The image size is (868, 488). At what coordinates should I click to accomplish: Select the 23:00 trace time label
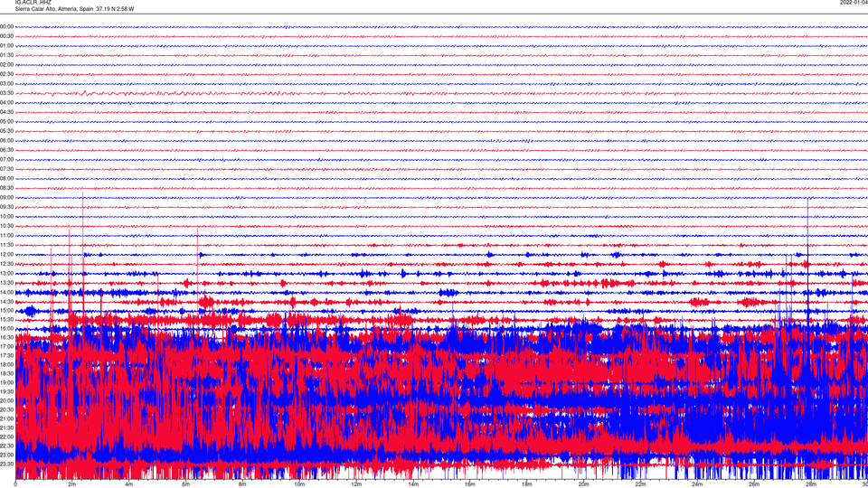coord(6,455)
